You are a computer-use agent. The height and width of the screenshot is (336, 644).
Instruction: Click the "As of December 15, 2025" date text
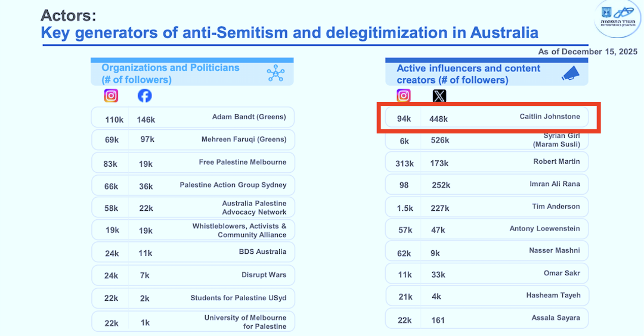click(x=587, y=52)
